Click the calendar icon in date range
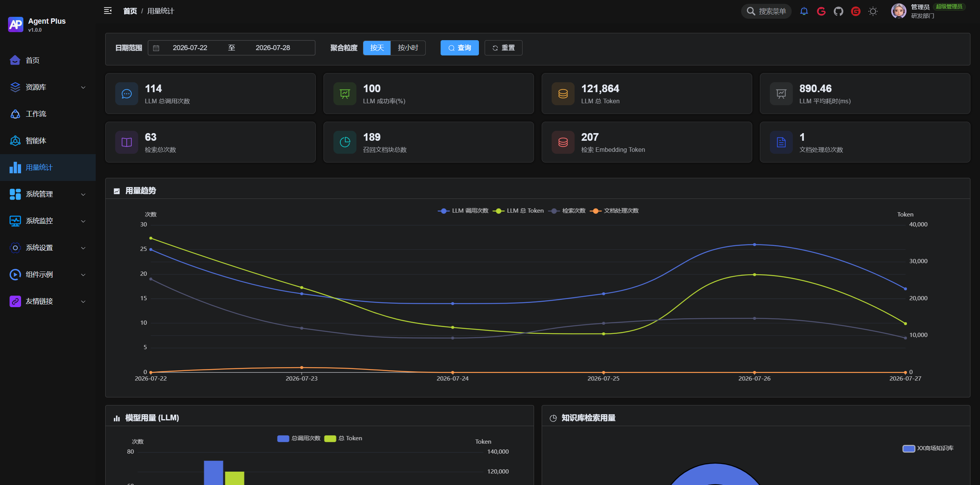This screenshot has height=485, width=980. pos(156,48)
